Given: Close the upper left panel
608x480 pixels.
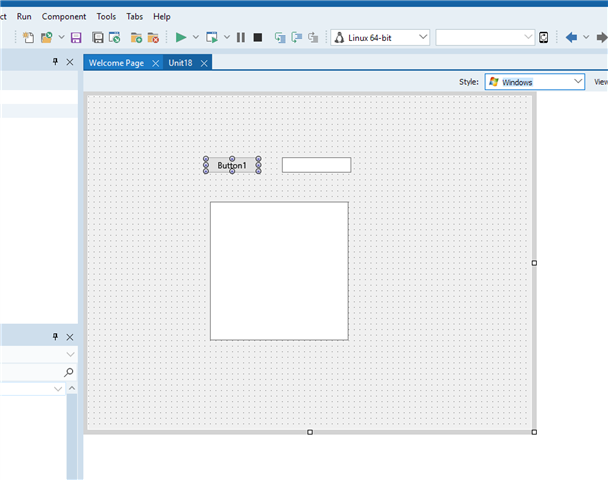Looking at the screenshot, I should [x=70, y=62].
